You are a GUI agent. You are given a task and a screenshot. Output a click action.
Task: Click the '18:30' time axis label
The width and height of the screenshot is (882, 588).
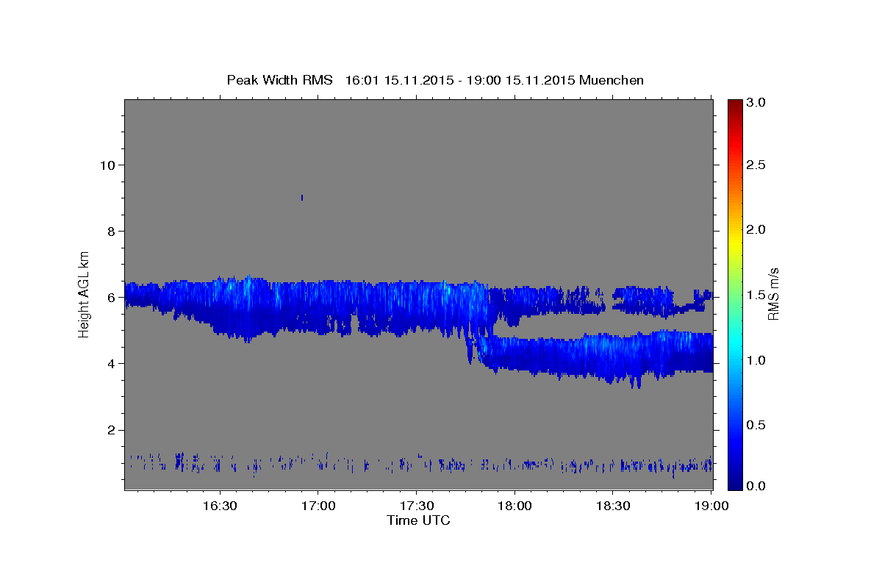click(613, 506)
